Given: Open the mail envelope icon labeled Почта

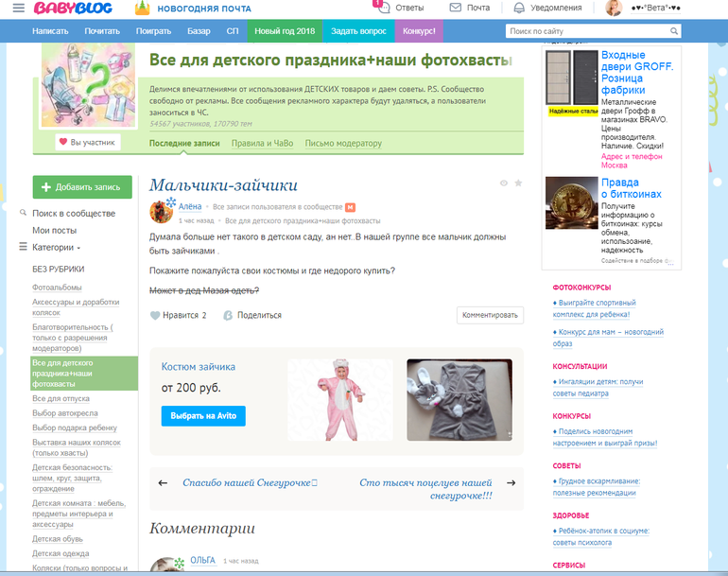Looking at the screenshot, I should (x=456, y=8).
